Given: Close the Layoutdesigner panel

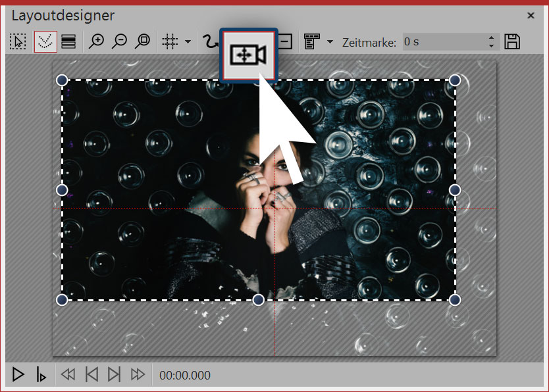Looking at the screenshot, I should tap(531, 15).
